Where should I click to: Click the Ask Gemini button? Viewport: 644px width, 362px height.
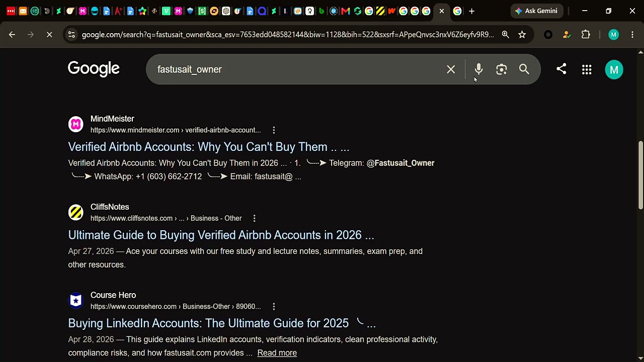537,11
